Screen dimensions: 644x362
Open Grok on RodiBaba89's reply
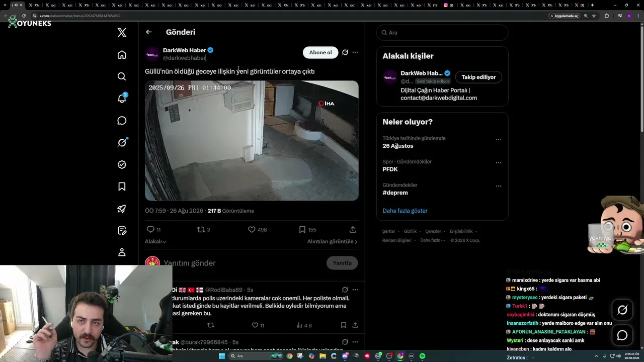click(345, 290)
